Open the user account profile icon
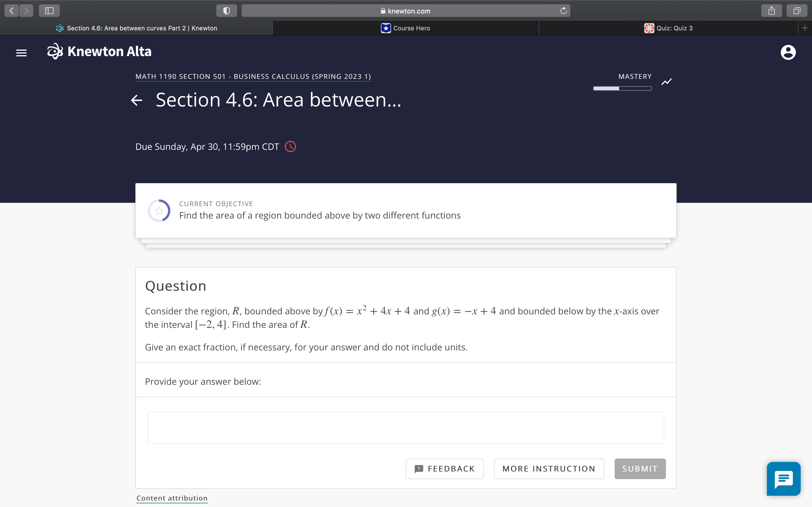 coord(788,53)
